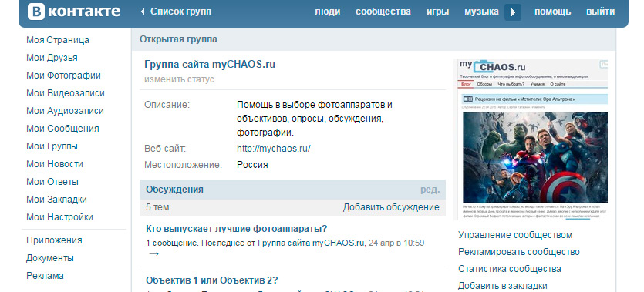
Task: Open Мои Новости in sidebar
Action: coord(55,164)
